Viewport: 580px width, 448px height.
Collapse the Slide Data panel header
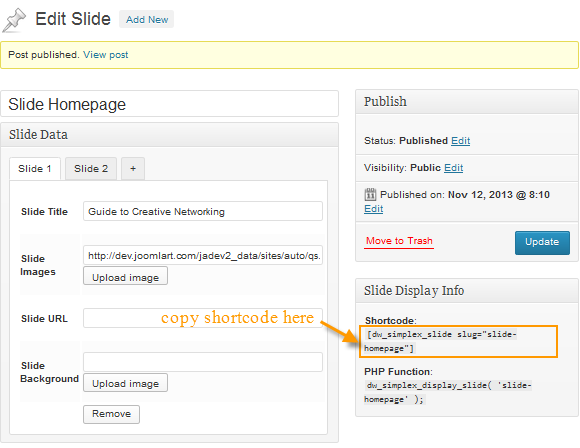click(169, 135)
